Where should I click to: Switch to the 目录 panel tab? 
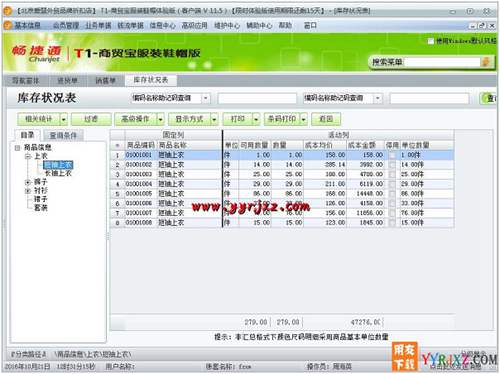[x=27, y=135]
